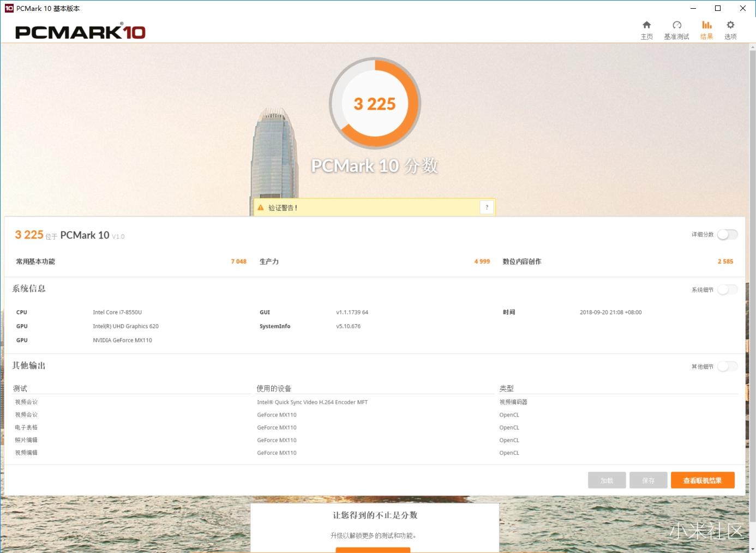Click the 保存 button
Image resolution: width=756 pixels, height=553 pixels.
(648, 480)
